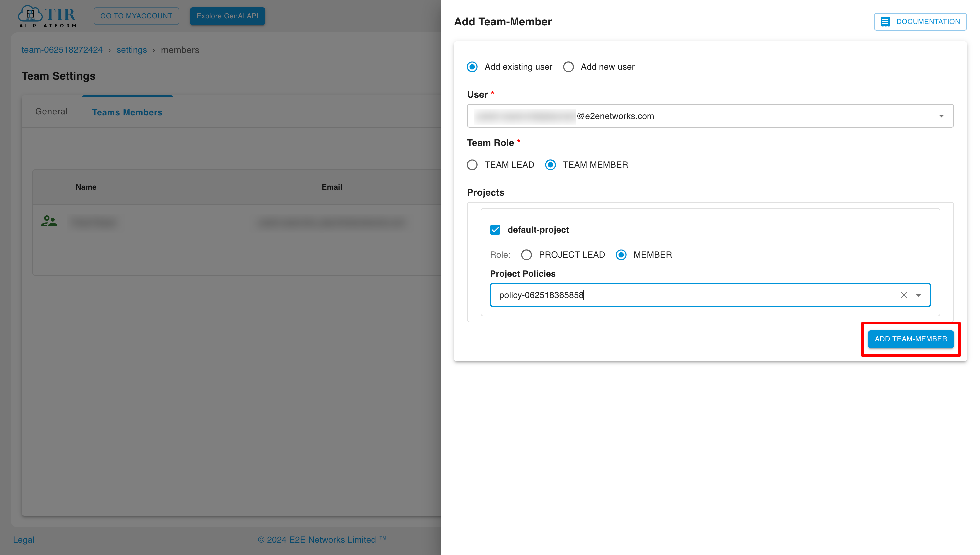Screen dimensions: 980x555
Task: Switch to General tab in Team Settings
Action: (x=51, y=112)
